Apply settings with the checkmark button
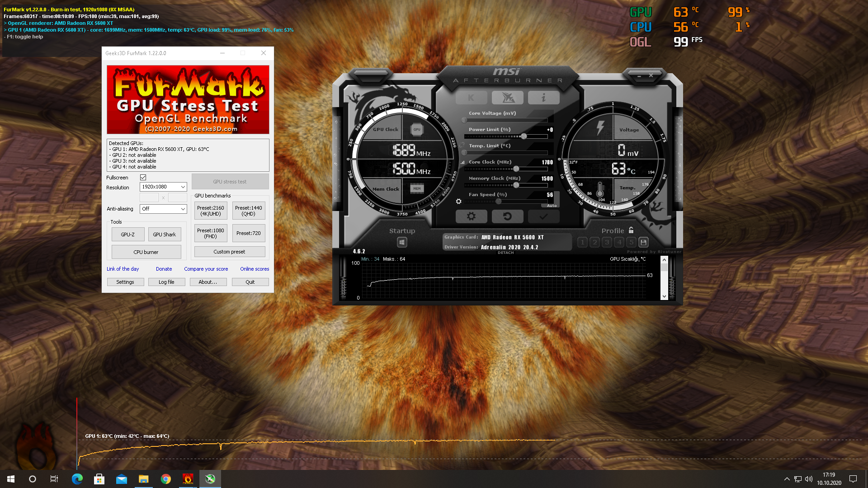The height and width of the screenshot is (488, 868). pyautogui.click(x=544, y=216)
